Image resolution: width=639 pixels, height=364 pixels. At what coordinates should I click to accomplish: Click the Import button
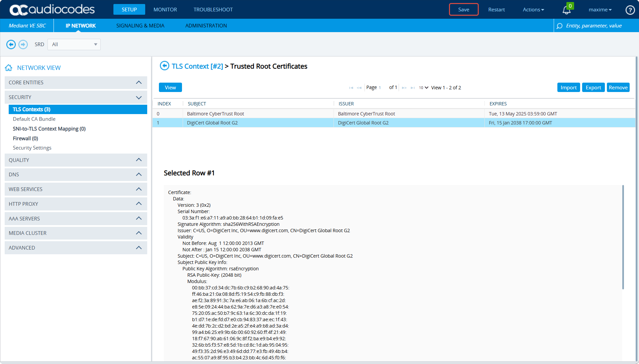(568, 88)
